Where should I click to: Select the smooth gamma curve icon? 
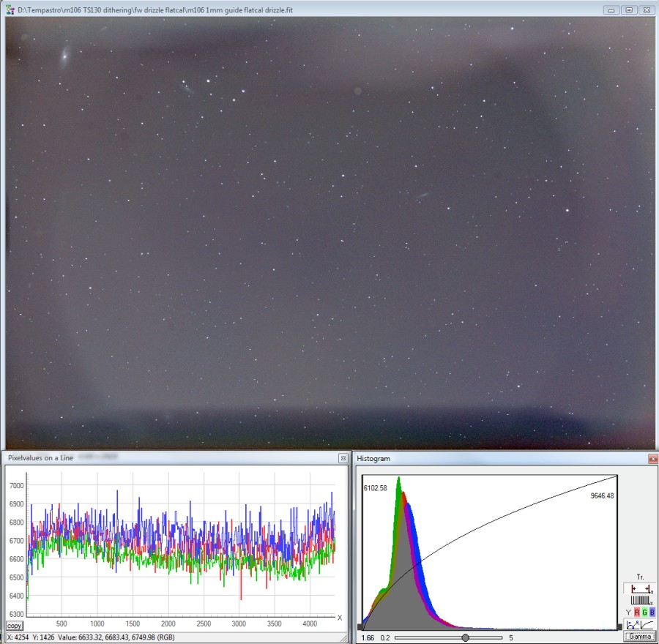646,624
